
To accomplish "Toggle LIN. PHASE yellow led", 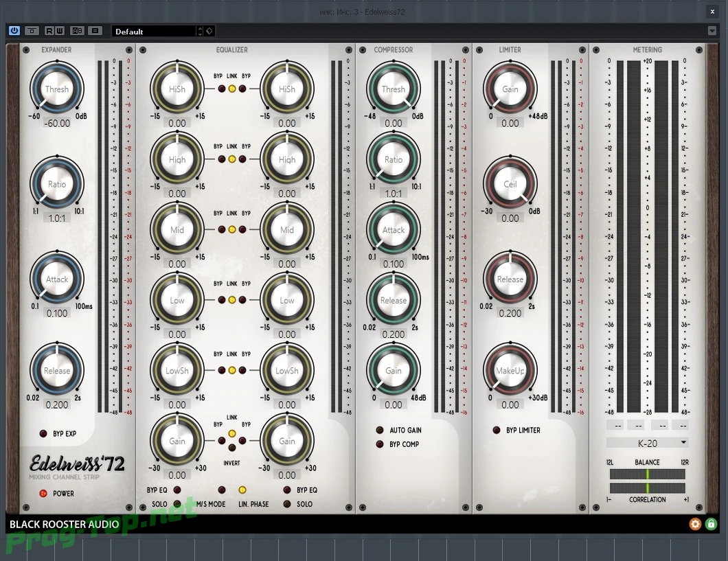I will click(242, 490).
